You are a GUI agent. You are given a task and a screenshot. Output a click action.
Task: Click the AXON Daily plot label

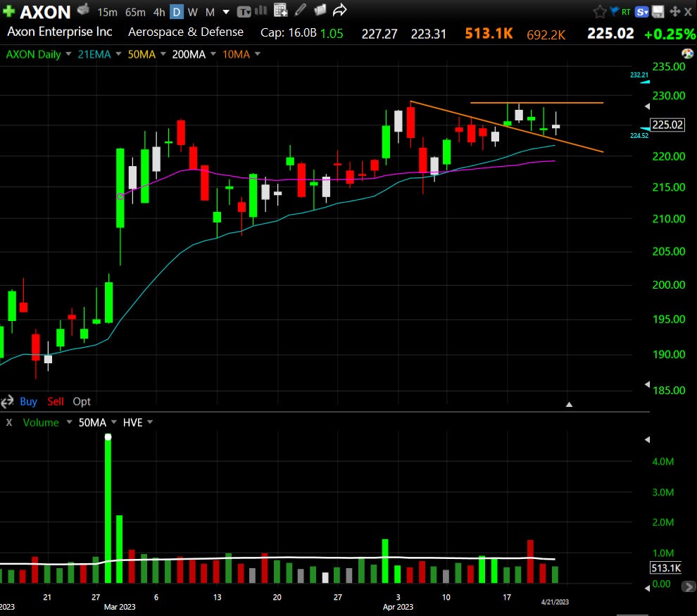33,54
